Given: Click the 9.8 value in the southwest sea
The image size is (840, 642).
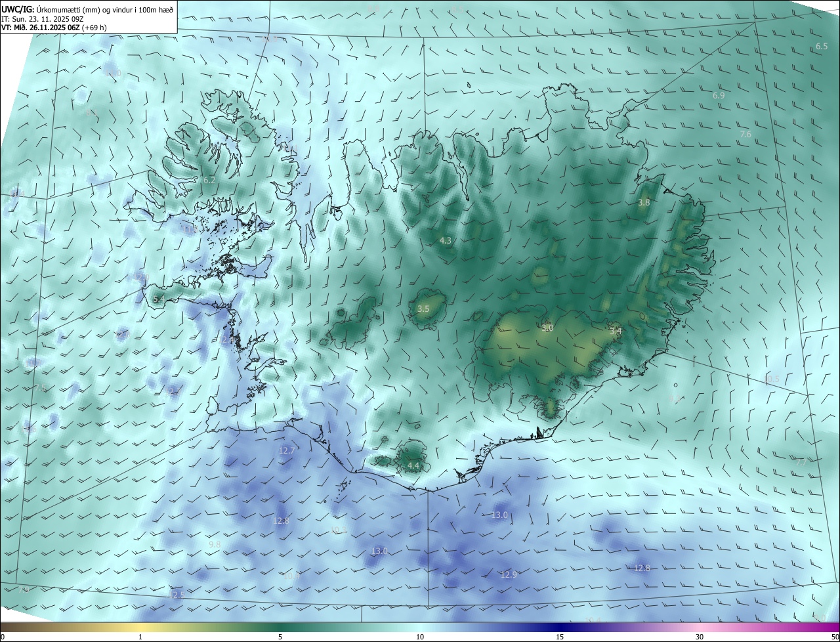Looking at the screenshot, I should [215, 545].
